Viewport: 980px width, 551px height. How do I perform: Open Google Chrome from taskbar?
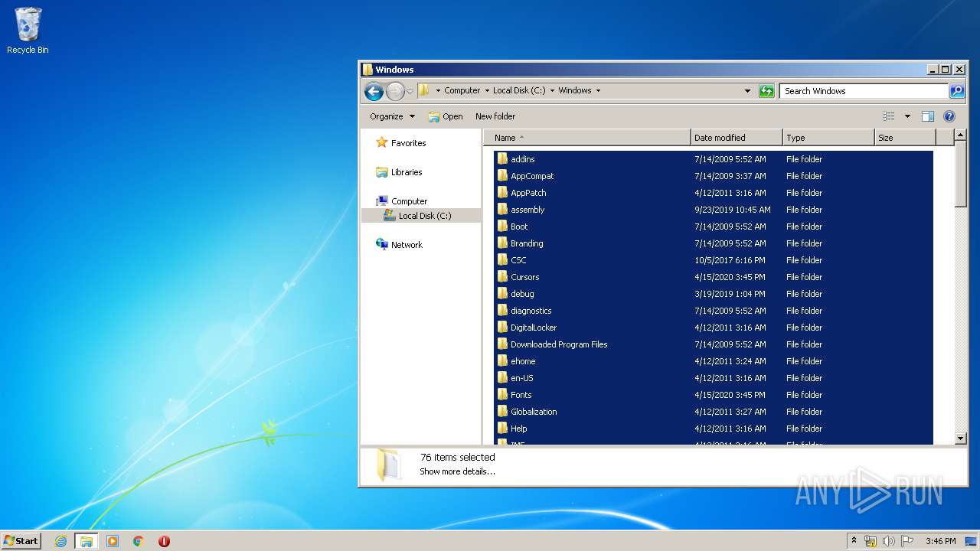point(139,541)
